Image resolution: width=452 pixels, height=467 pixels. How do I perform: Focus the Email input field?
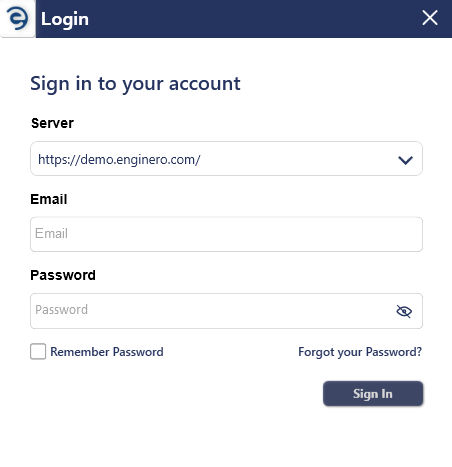pos(226,234)
